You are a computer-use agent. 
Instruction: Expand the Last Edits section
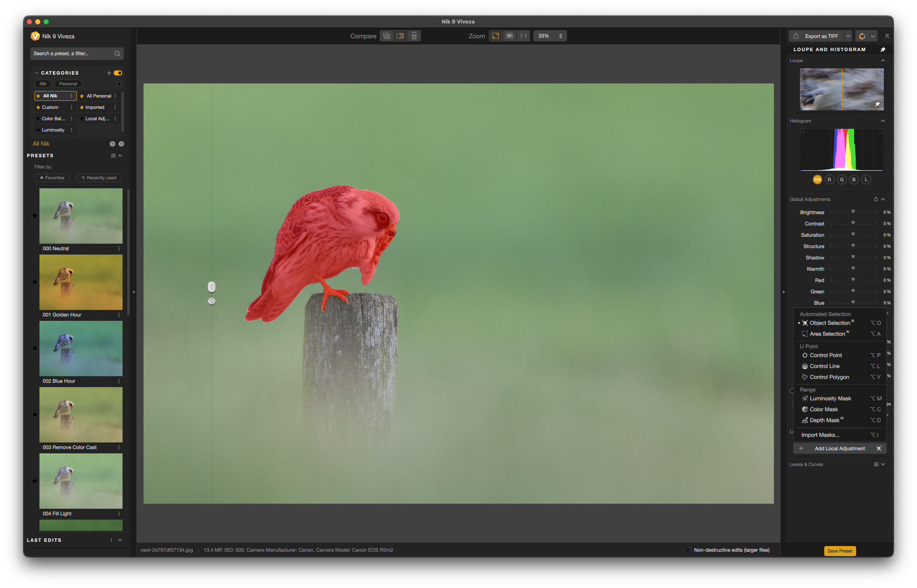click(120, 540)
